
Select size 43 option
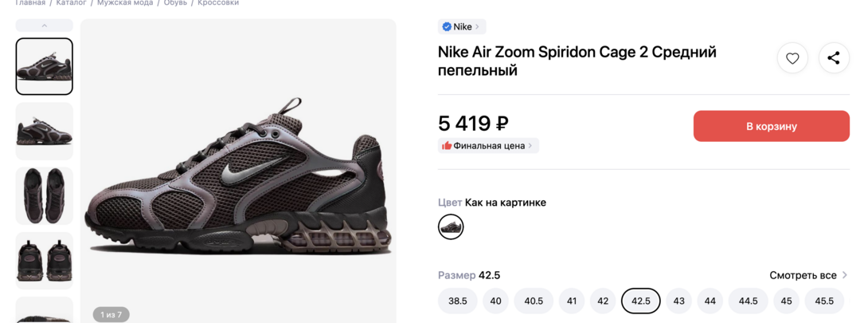point(678,301)
